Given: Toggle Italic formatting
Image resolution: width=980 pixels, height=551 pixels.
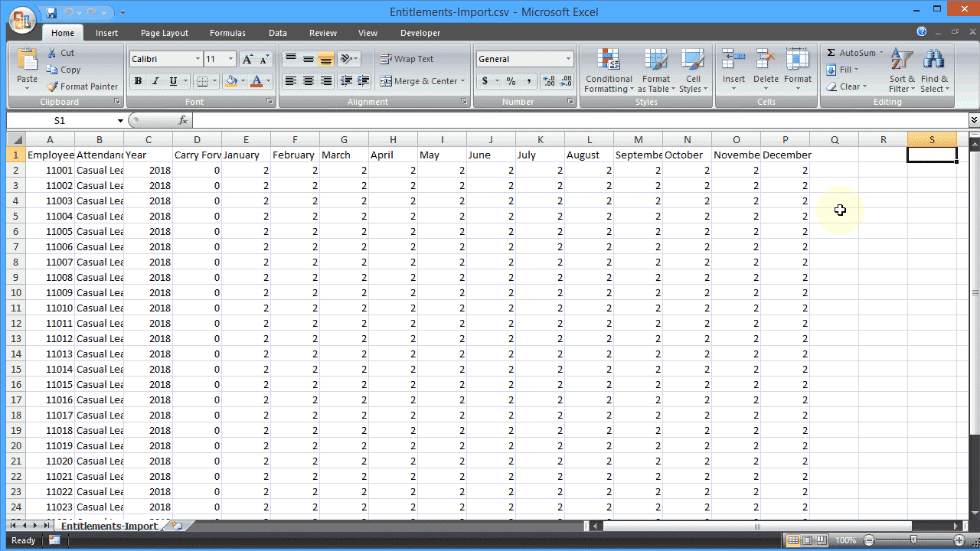Looking at the screenshot, I should 155,81.
